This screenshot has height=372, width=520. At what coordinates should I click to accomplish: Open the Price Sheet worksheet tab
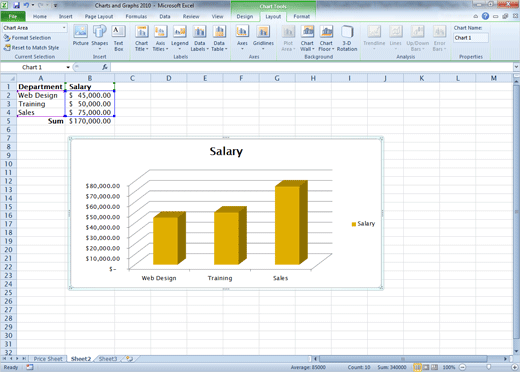48,359
